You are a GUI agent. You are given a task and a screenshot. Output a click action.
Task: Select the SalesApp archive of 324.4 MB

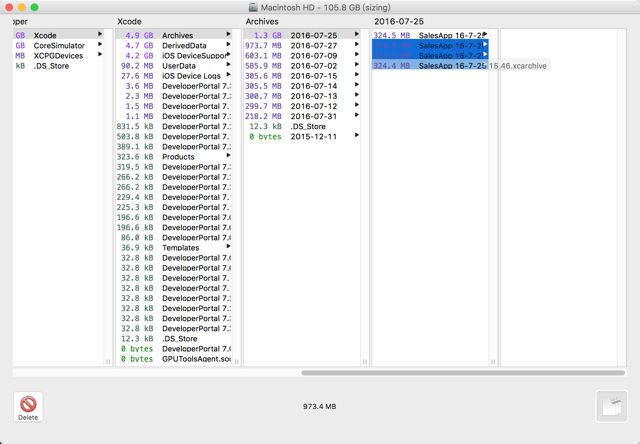pos(430,66)
